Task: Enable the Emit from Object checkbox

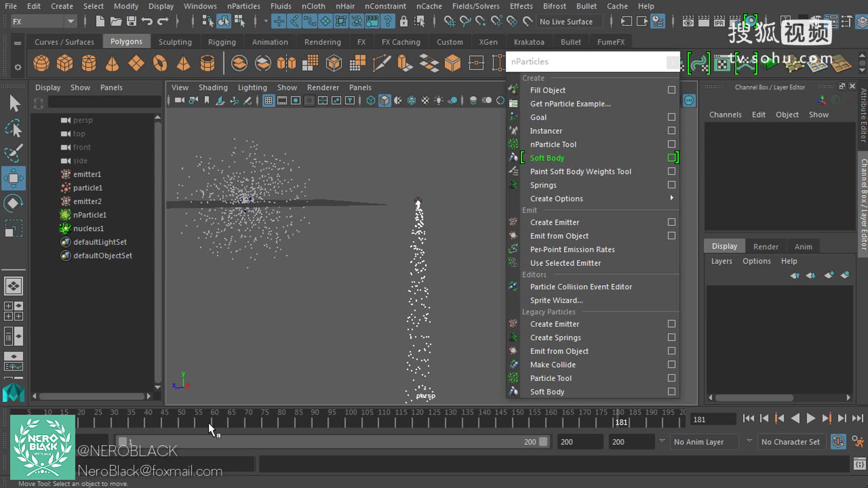Action: [672, 235]
